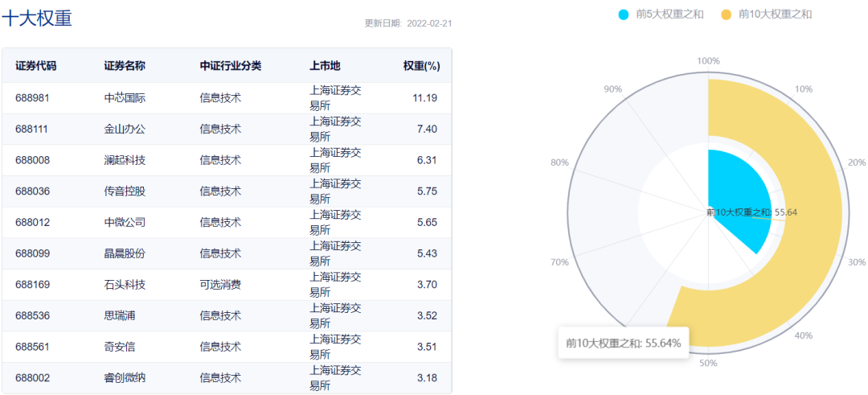Image resolution: width=868 pixels, height=395 pixels.
Task: Click the weight value 11.19
Action: (x=425, y=98)
